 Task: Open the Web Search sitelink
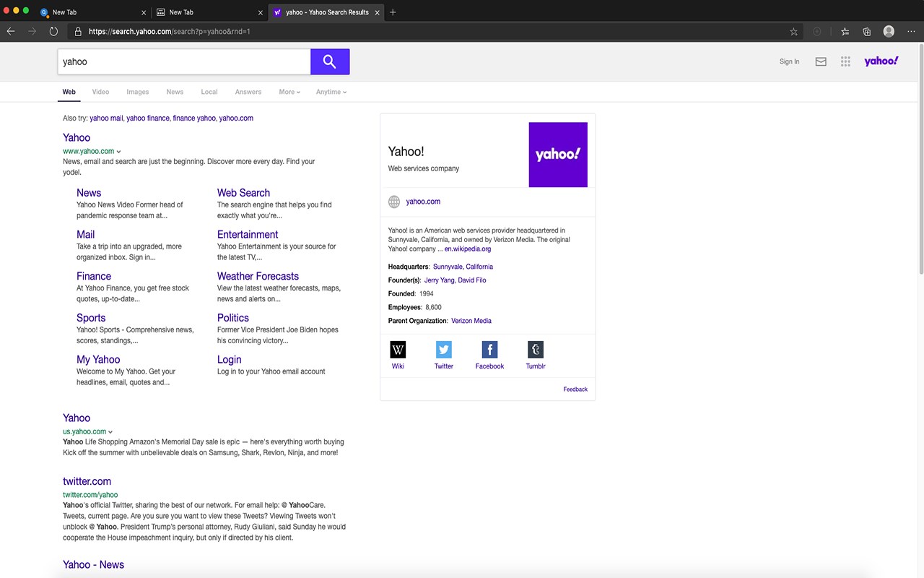243,193
